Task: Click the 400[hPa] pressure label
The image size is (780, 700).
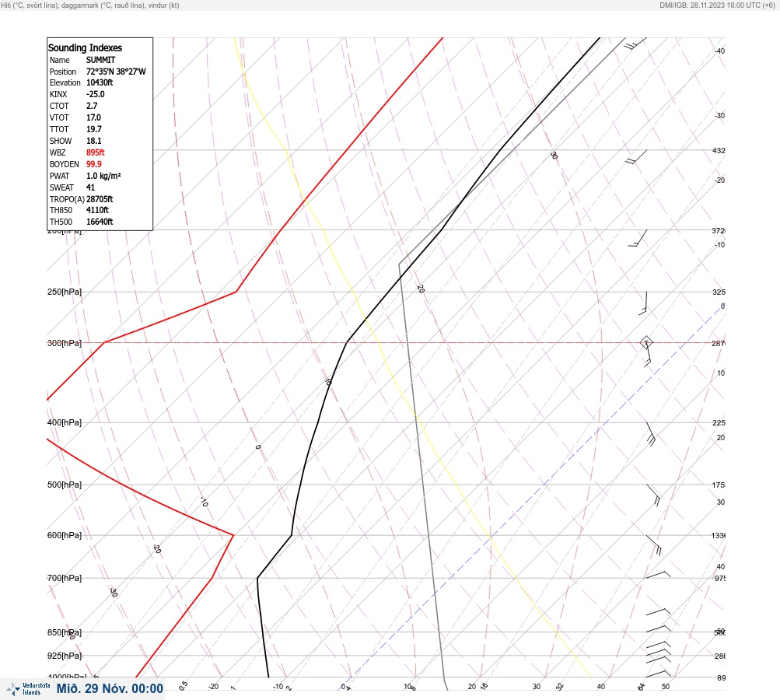Action: pos(65,422)
